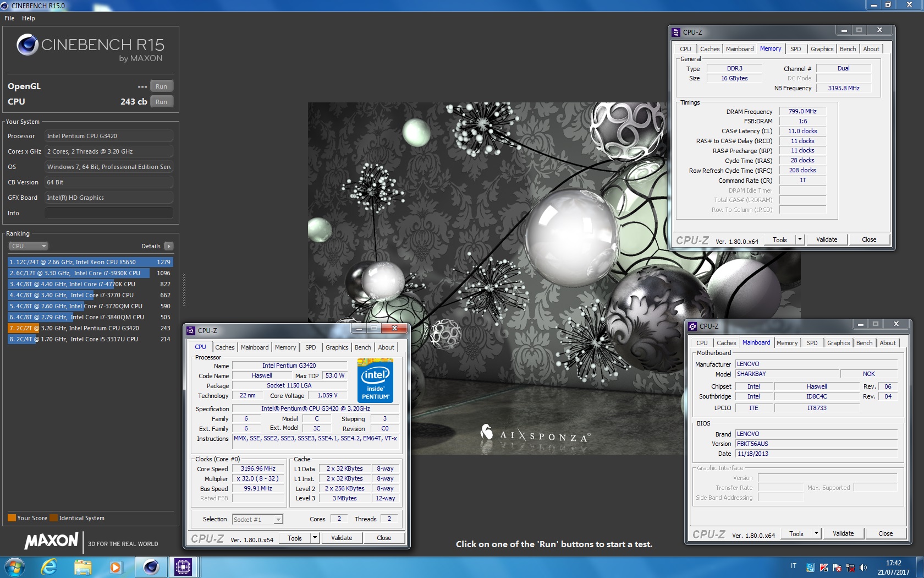Switch to CPU-Z via taskbar icon
Image resolution: width=924 pixels, height=578 pixels.
pos(183,567)
